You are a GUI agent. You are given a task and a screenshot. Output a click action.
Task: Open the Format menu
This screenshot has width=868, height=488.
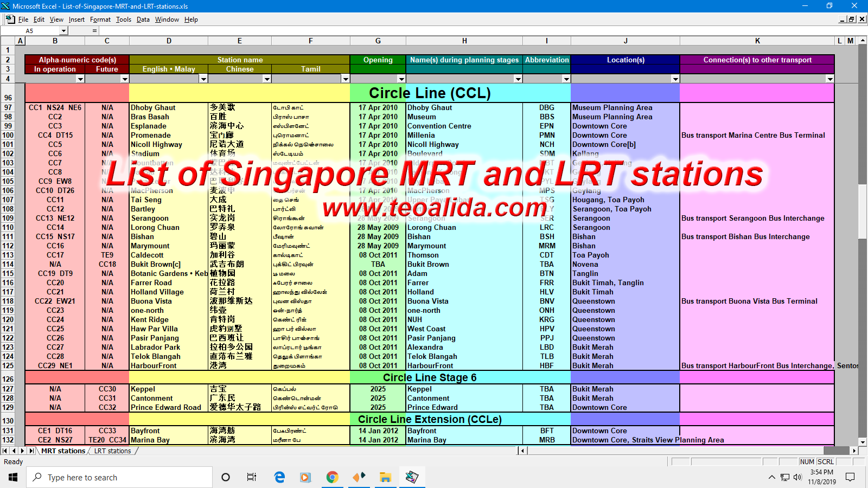[100, 20]
